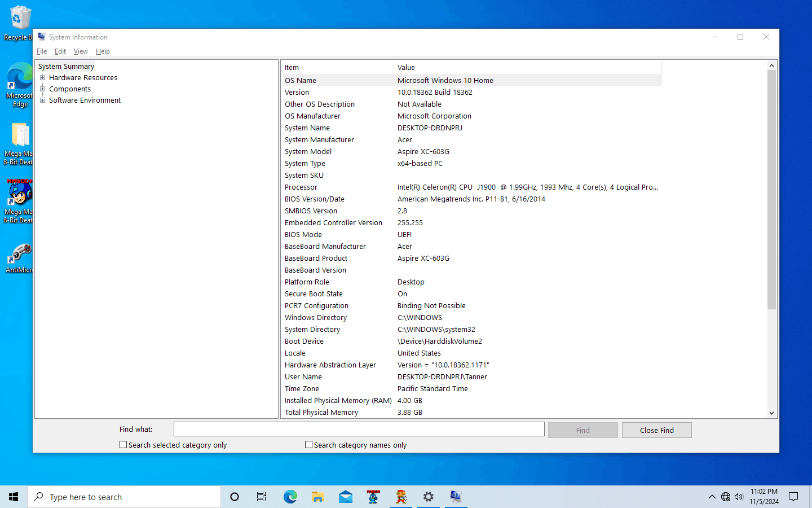
Task: Select the BIOS Version/Date row
Action: (471, 199)
